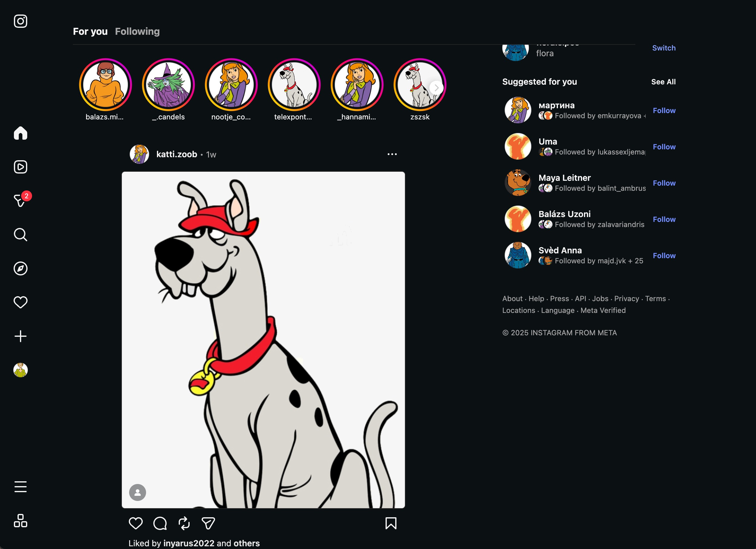Open Notifications heart in sidebar
This screenshot has width=756, height=549.
click(x=20, y=302)
